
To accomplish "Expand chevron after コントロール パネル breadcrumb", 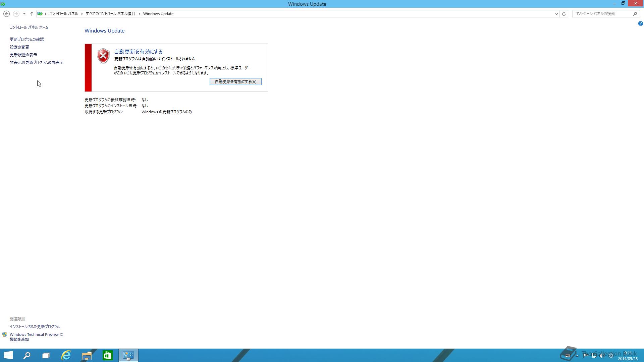I will 82,14.
